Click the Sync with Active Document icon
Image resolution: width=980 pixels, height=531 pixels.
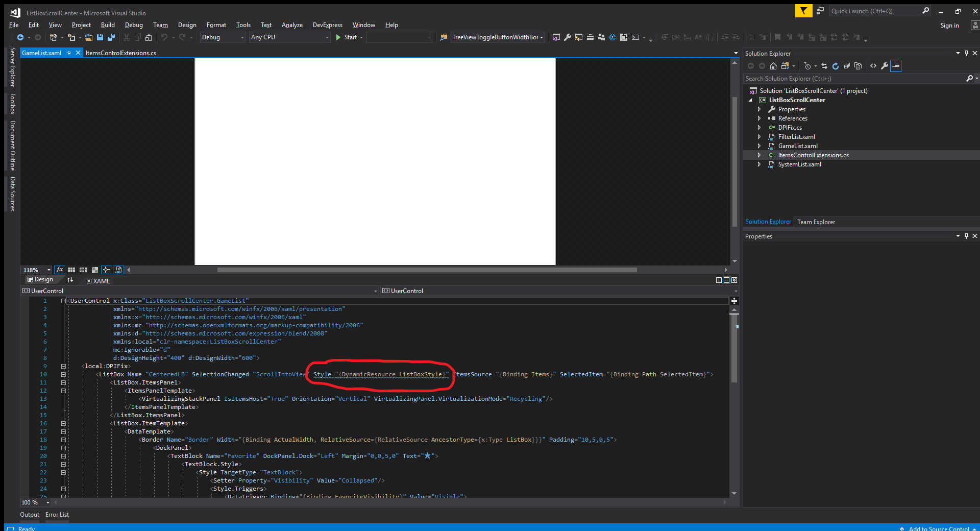tap(824, 66)
